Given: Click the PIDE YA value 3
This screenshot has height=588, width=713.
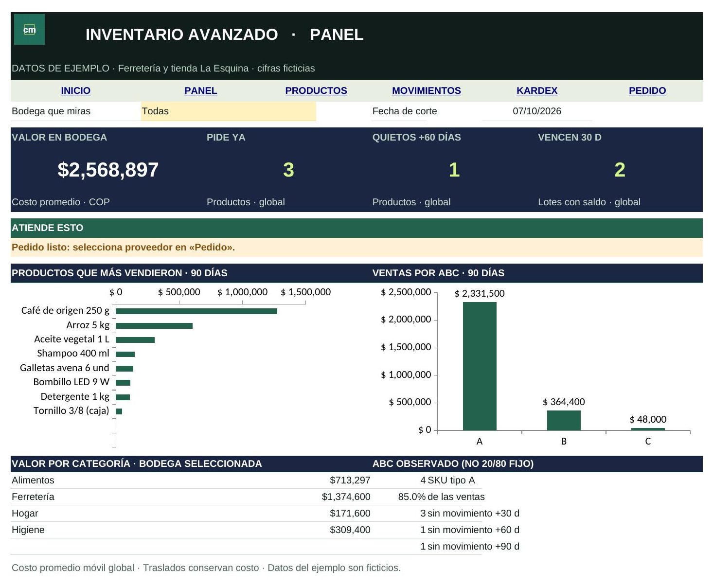Looking at the screenshot, I should pyautogui.click(x=288, y=170).
